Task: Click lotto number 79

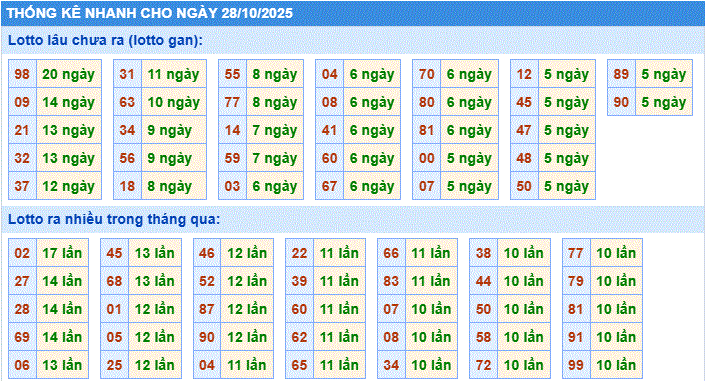Action: [576, 281]
